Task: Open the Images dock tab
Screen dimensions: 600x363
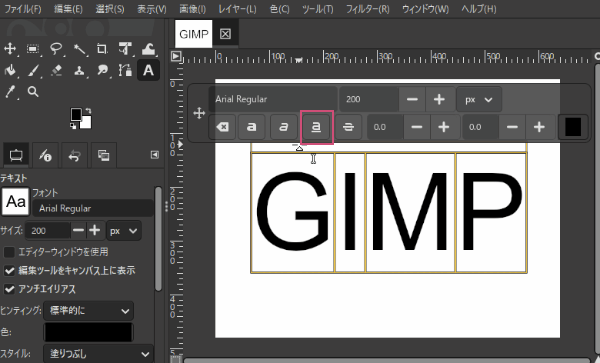Action: click(103, 155)
